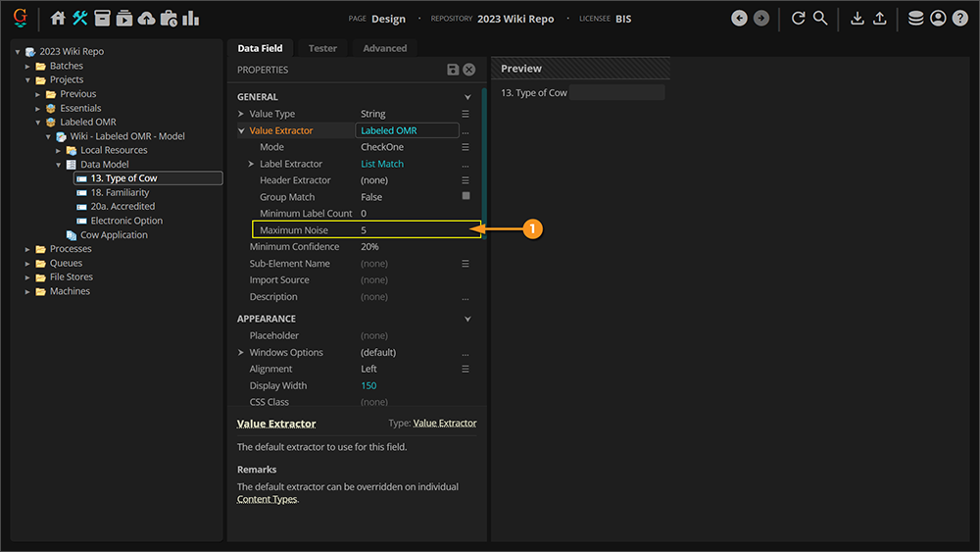
Task: Open the Mode dropdown list menu
Action: pyautogui.click(x=465, y=147)
